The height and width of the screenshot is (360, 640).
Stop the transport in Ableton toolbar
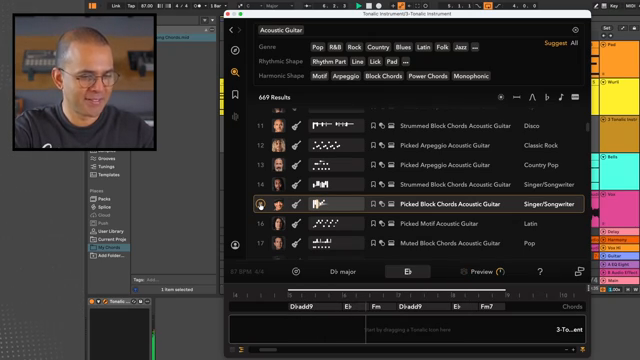tap(369, 6)
